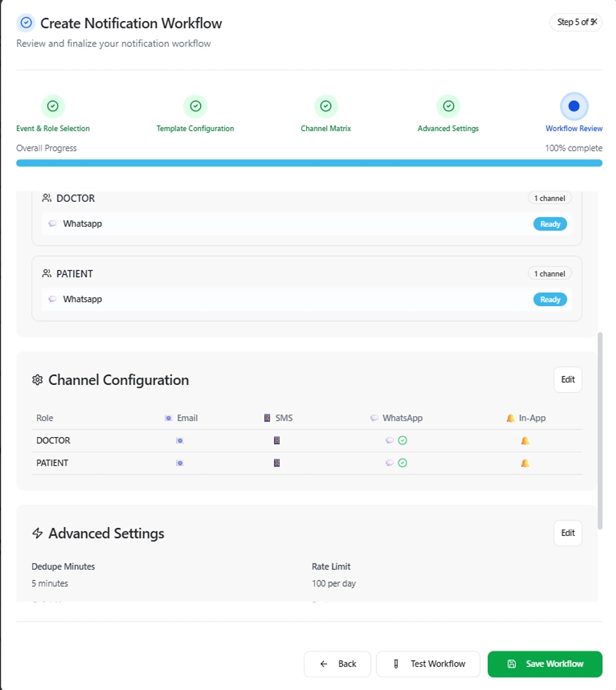
Task: Open the Advanced Settings step circle
Action: pyautogui.click(x=448, y=106)
